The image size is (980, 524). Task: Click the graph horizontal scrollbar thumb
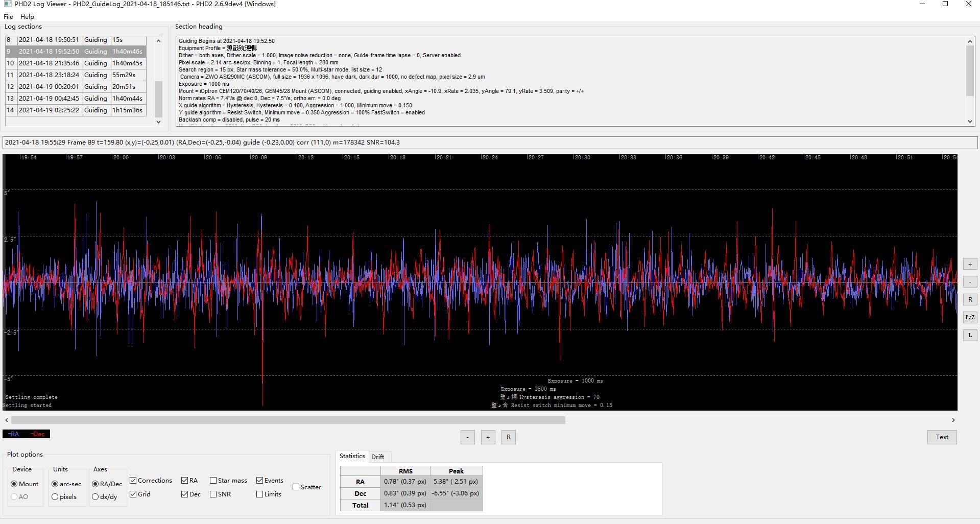coord(288,420)
